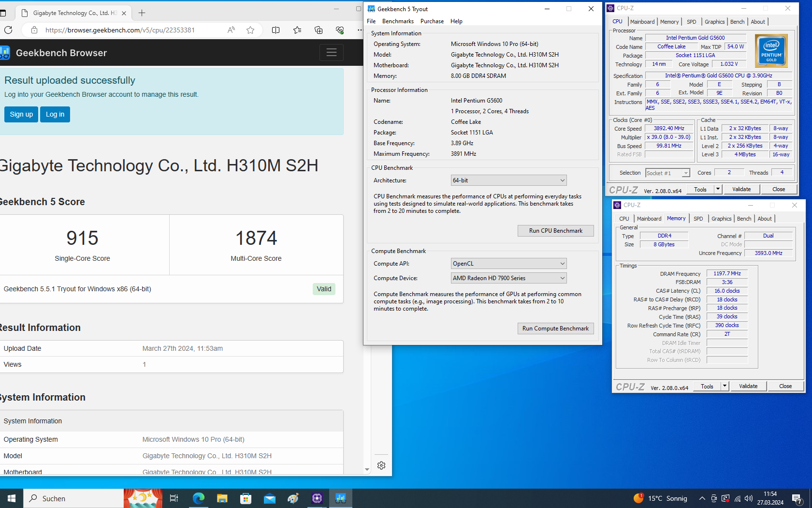Open the read aloud icon in address bar

pyautogui.click(x=231, y=30)
